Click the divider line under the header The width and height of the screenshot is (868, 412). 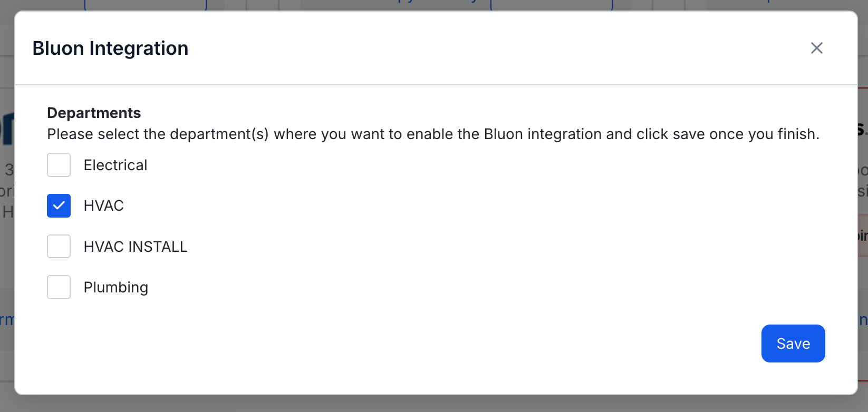click(x=436, y=85)
